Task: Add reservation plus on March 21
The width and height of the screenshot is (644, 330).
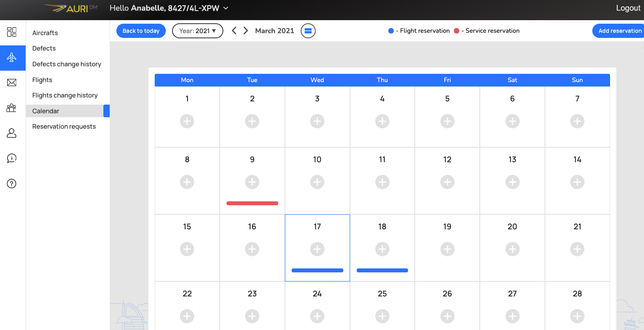Action: coord(577,249)
